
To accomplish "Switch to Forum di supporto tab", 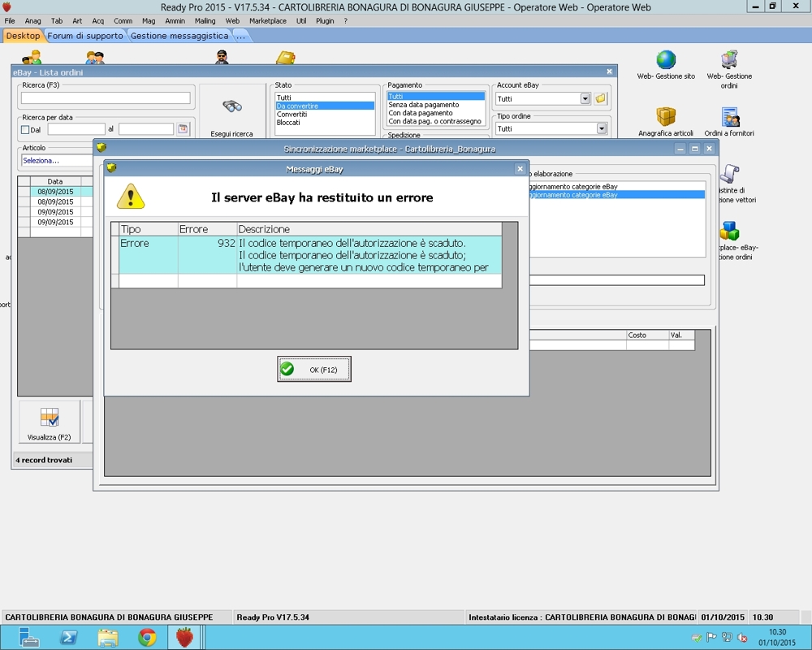I will coord(85,36).
